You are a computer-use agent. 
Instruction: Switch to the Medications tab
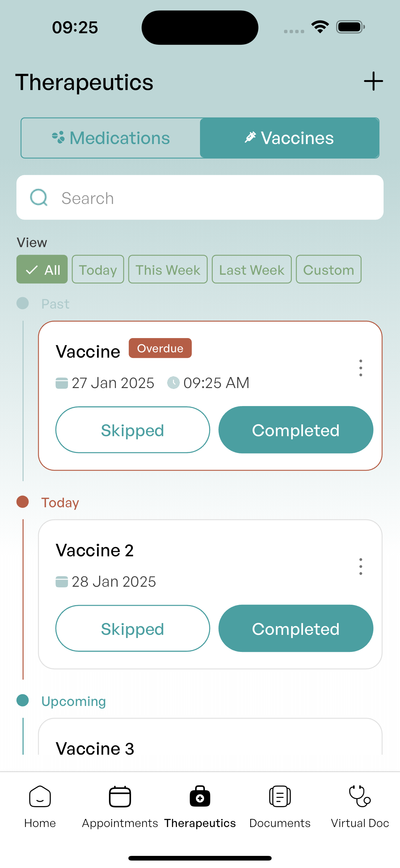click(111, 138)
